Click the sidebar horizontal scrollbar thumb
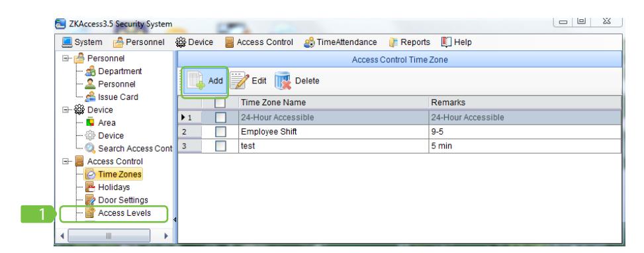Image resolution: width=644 pixels, height=253 pixels. pyautogui.click(x=109, y=236)
